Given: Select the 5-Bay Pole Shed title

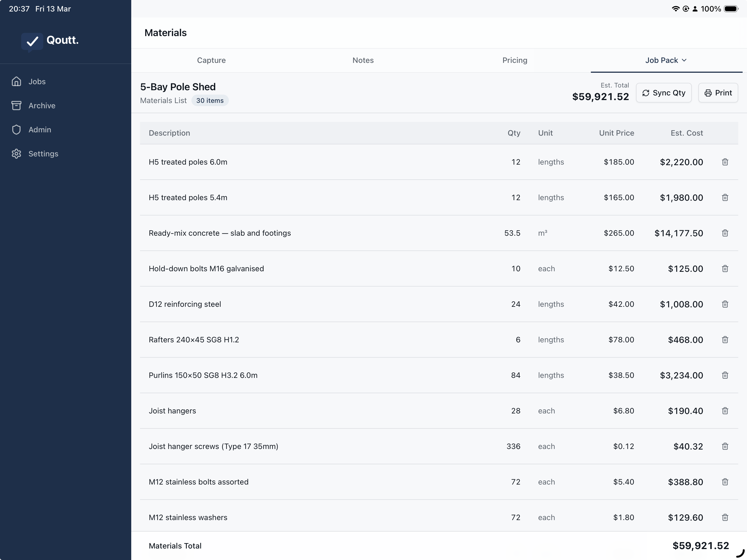Looking at the screenshot, I should point(178,86).
